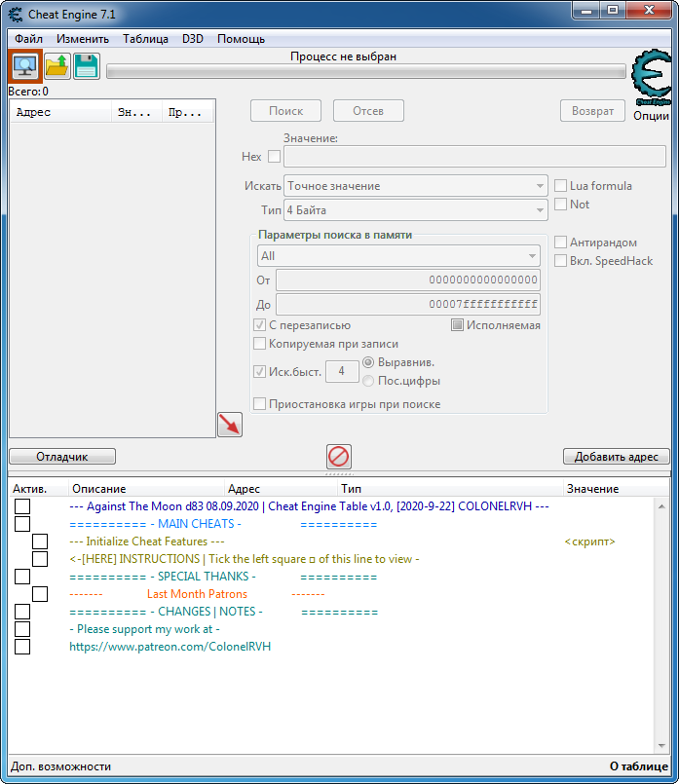Activate the SPECIAL THANKS checkbox

click(22, 577)
